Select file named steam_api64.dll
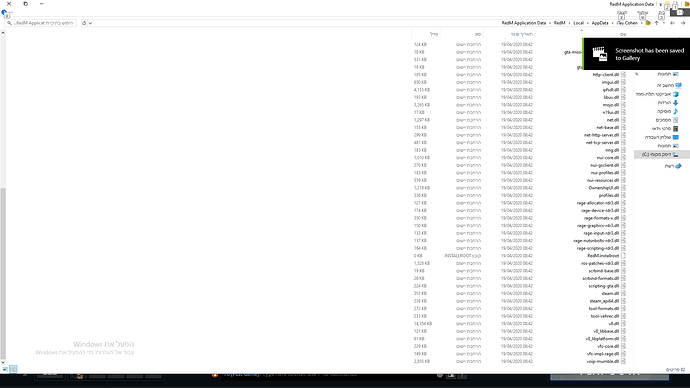Viewport: 690px width, 388px height. pos(604,301)
